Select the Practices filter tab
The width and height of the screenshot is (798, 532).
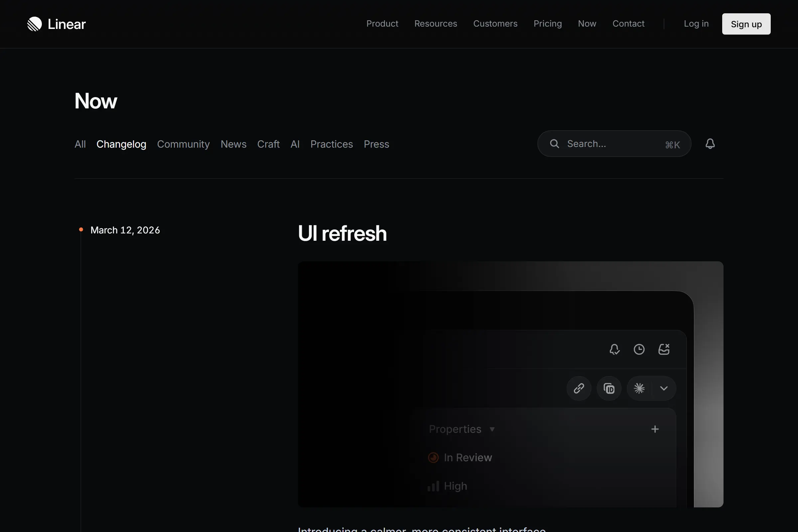pos(332,144)
